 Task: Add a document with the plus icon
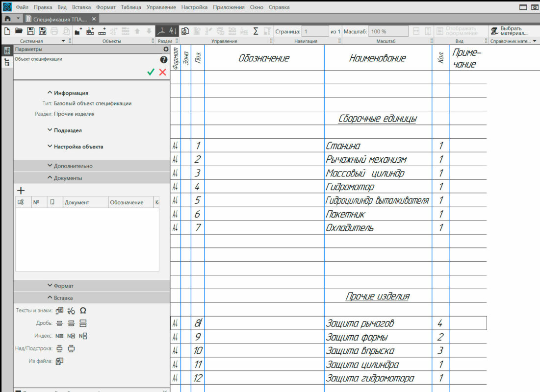21,191
